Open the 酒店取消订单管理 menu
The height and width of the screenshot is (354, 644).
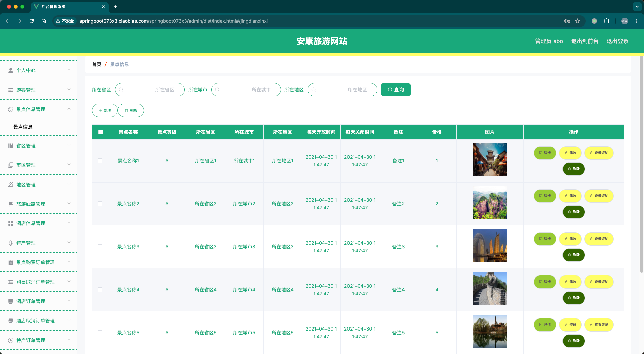(x=39, y=321)
